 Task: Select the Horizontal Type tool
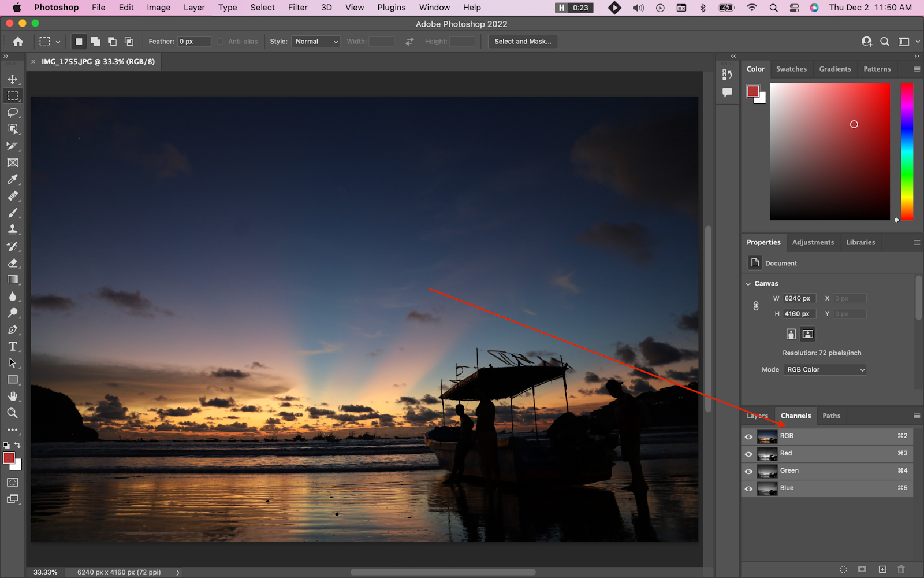click(x=13, y=347)
